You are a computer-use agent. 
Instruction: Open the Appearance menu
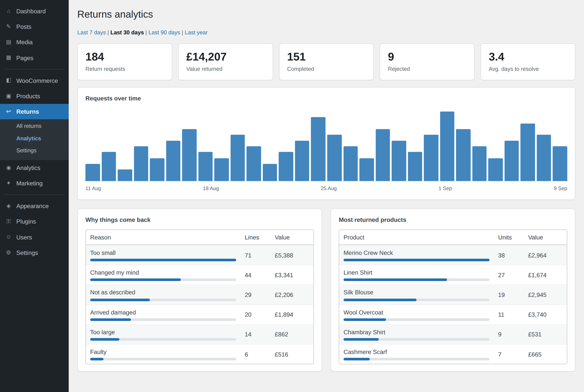click(34, 206)
